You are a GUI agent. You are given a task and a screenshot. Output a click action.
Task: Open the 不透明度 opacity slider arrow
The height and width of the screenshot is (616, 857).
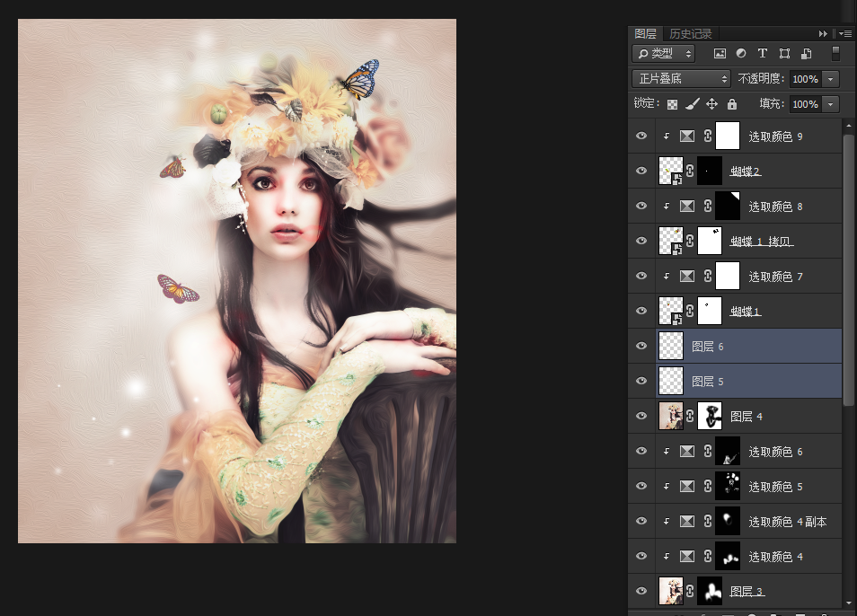pyautogui.click(x=830, y=79)
